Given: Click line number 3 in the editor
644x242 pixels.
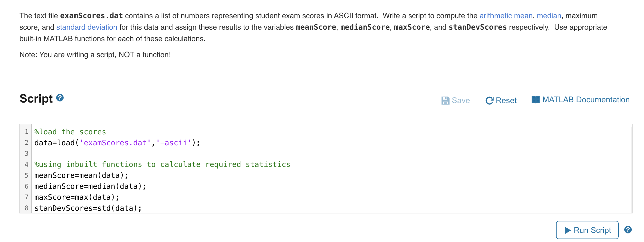Looking at the screenshot, I should coord(26,153).
